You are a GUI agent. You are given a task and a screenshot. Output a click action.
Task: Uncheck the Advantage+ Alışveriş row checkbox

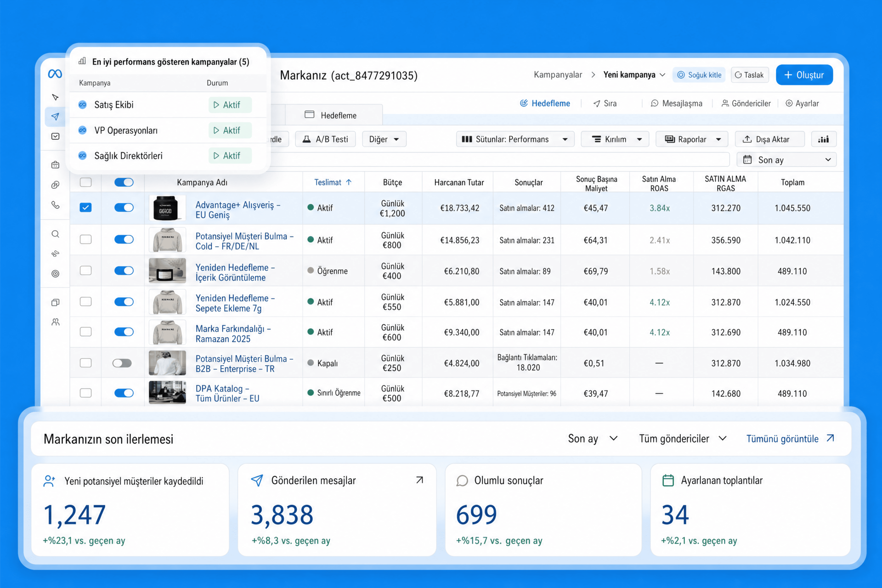tap(85, 208)
